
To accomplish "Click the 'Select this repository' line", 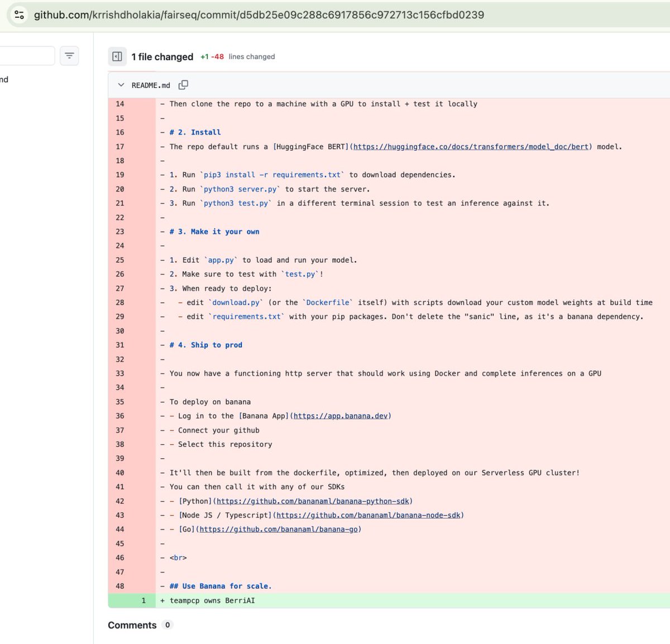I will pos(221,444).
